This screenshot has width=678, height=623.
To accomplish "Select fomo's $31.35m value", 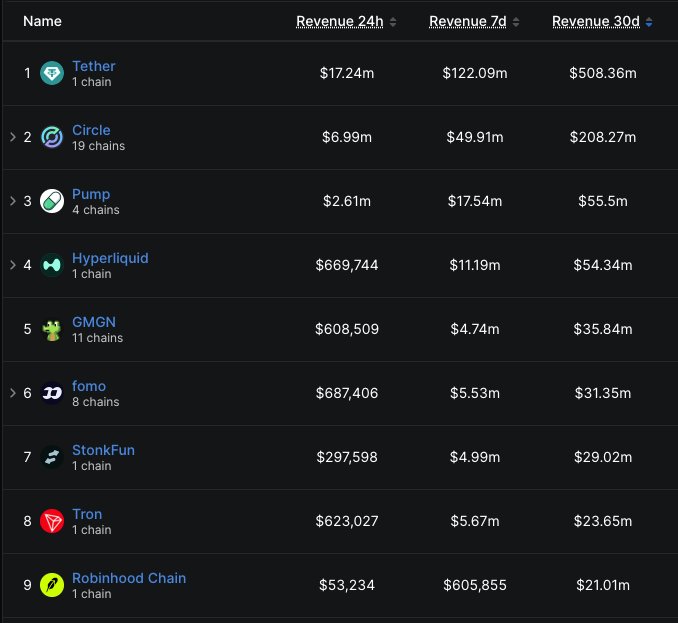I will [602, 393].
